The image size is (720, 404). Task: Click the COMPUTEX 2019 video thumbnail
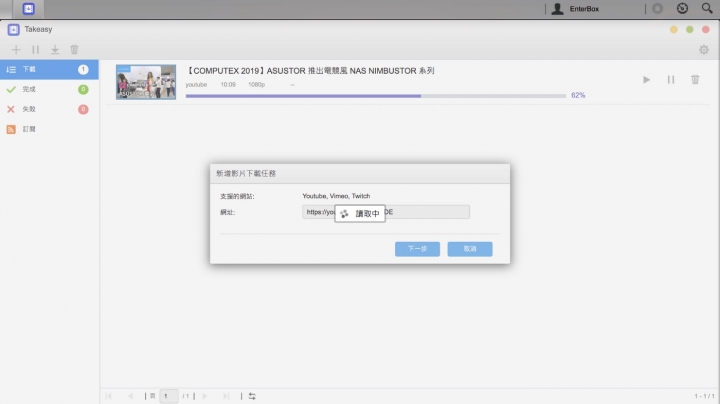point(146,82)
